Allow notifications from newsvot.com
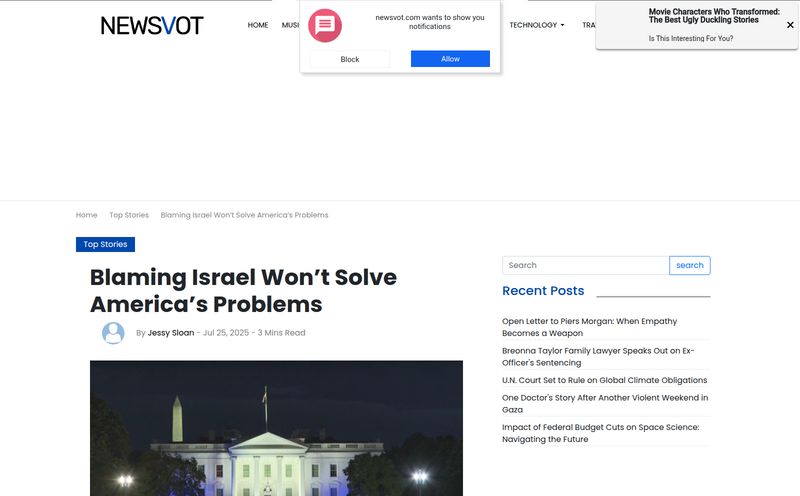Image resolution: width=800 pixels, height=496 pixels. [x=450, y=59]
